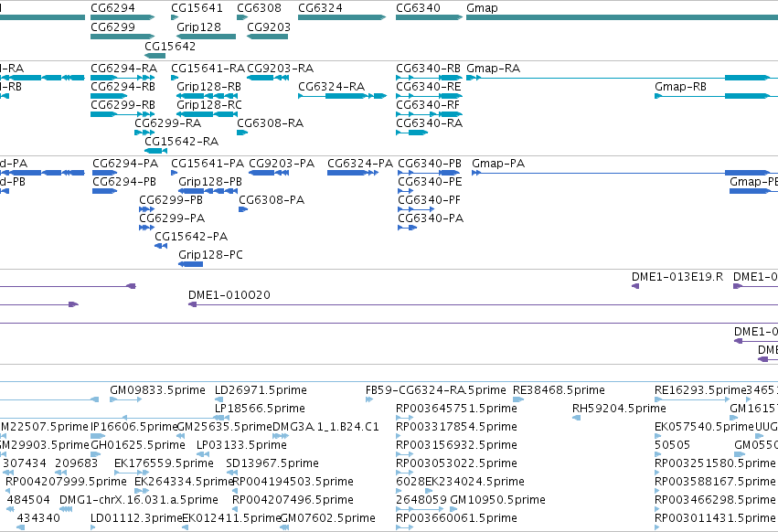Click protein CG6299-PB label
The height and width of the screenshot is (532, 778).
coord(171,200)
